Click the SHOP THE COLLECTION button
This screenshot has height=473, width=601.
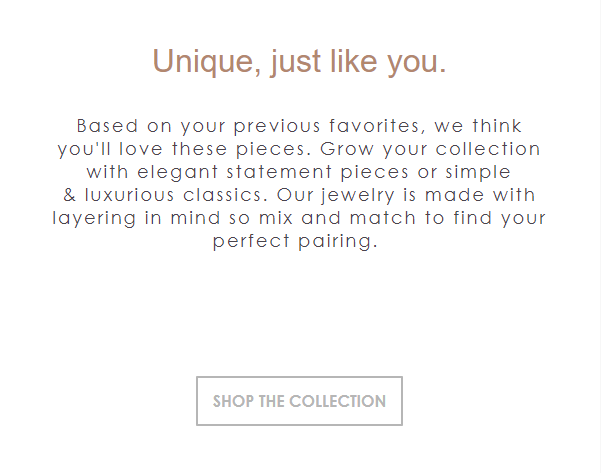299,401
